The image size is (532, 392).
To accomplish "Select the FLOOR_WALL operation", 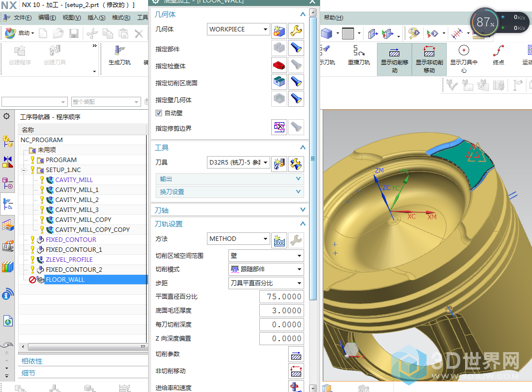I will (x=65, y=280).
